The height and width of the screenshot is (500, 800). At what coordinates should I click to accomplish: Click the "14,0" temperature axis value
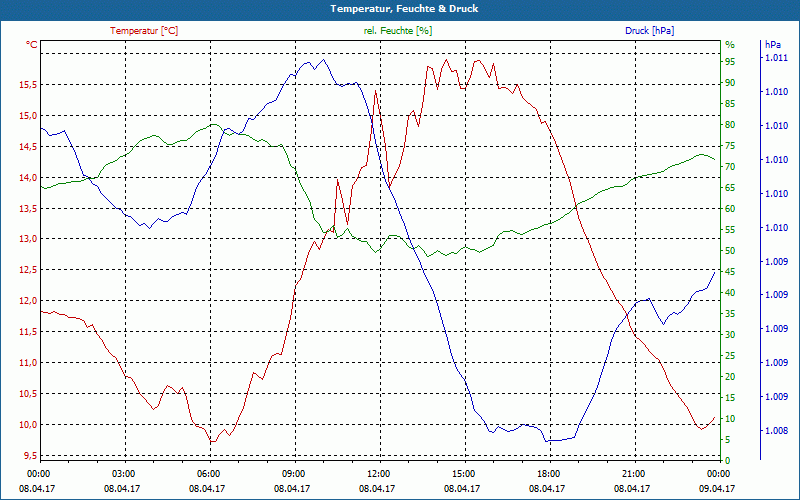28,178
